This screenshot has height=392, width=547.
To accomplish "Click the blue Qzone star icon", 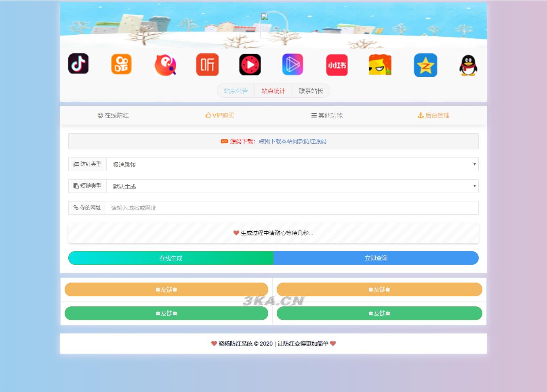I will (x=425, y=65).
